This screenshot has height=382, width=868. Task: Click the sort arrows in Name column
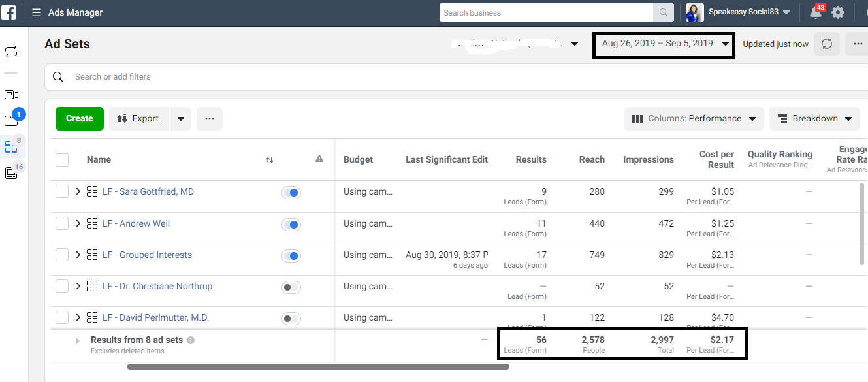click(x=270, y=159)
